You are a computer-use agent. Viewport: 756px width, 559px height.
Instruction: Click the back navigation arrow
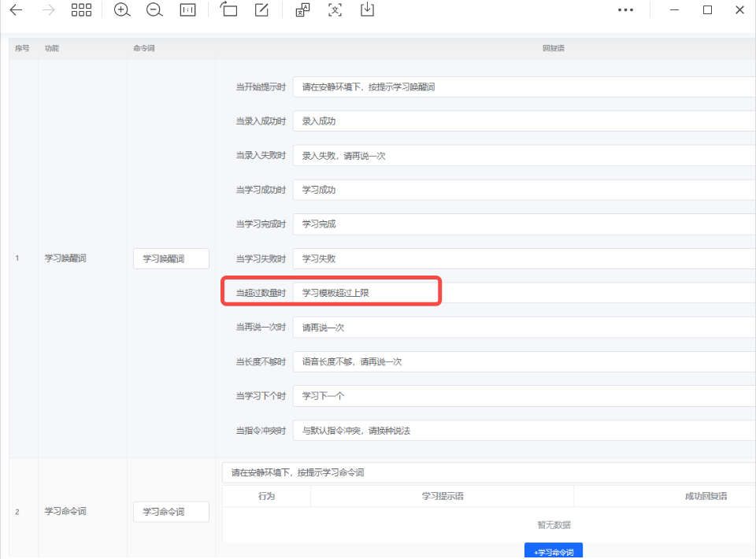pyautogui.click(x=16, y=10)
